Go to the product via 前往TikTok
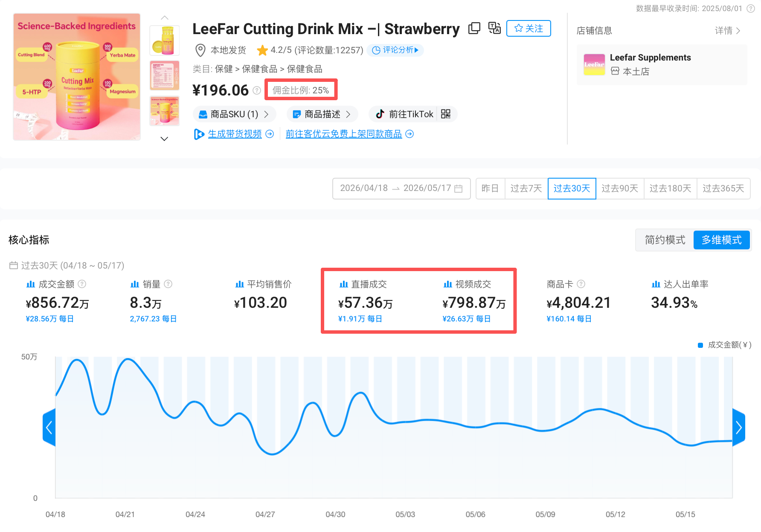761x532 pixels. coord(404,114)
